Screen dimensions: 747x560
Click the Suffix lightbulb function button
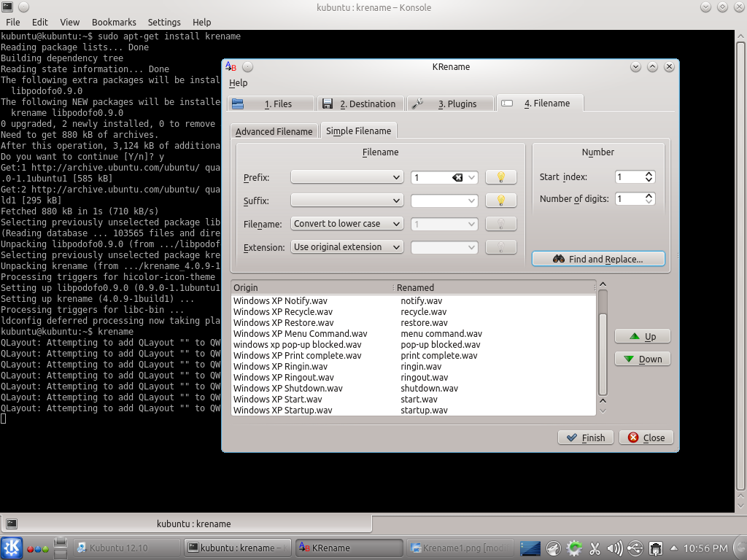pos(500,201)
